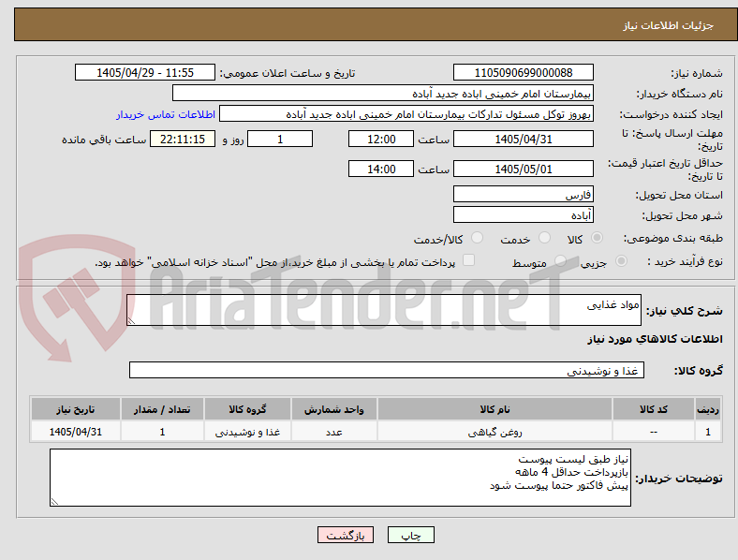
Task: Click the تاریخ نیاز column header
Action: tap(75, 409)
